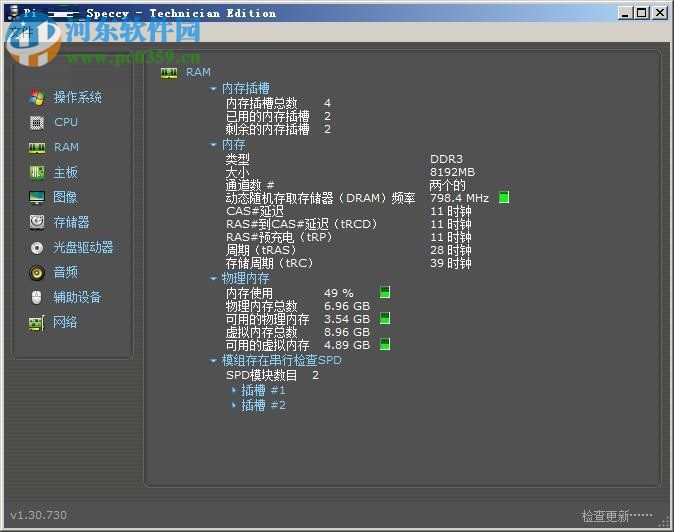This screenshot has width=674, height=532.
Task: Collapse the 模组存在串行检查SPD group arrow
Action: (x=213, y=360)
